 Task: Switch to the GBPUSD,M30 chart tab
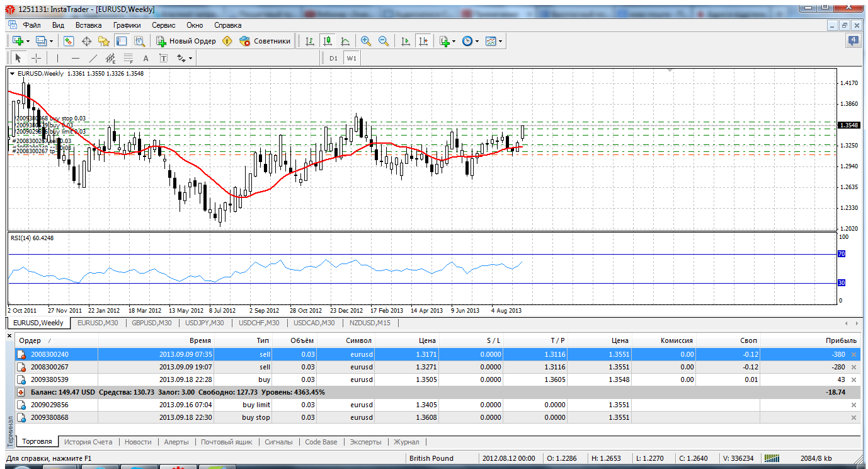point(151,323)
